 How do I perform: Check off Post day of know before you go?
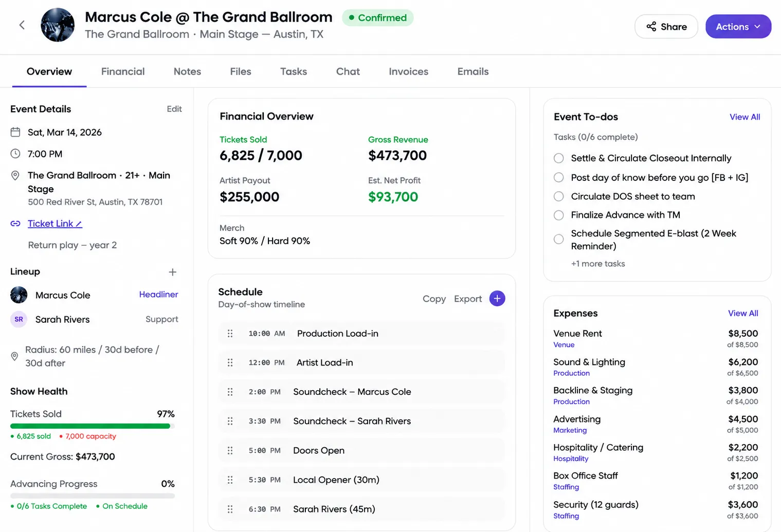pyautogui.click(x=559, y=177)
